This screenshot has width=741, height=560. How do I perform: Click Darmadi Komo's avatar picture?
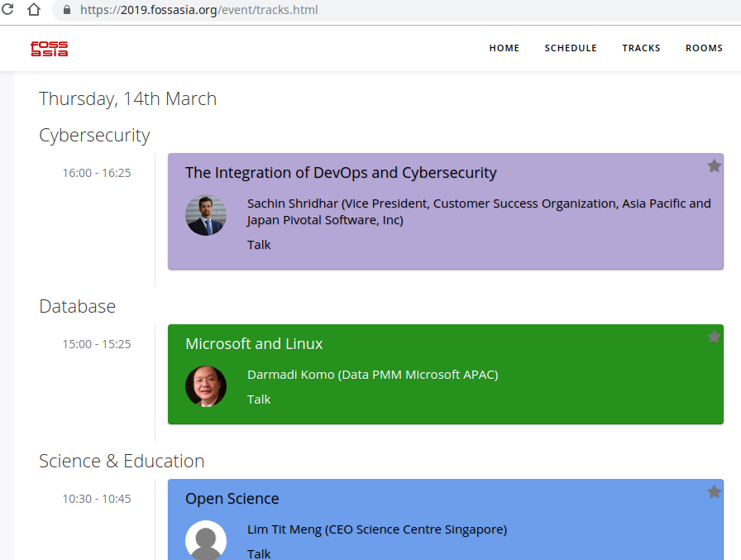[x=206, y=386]
